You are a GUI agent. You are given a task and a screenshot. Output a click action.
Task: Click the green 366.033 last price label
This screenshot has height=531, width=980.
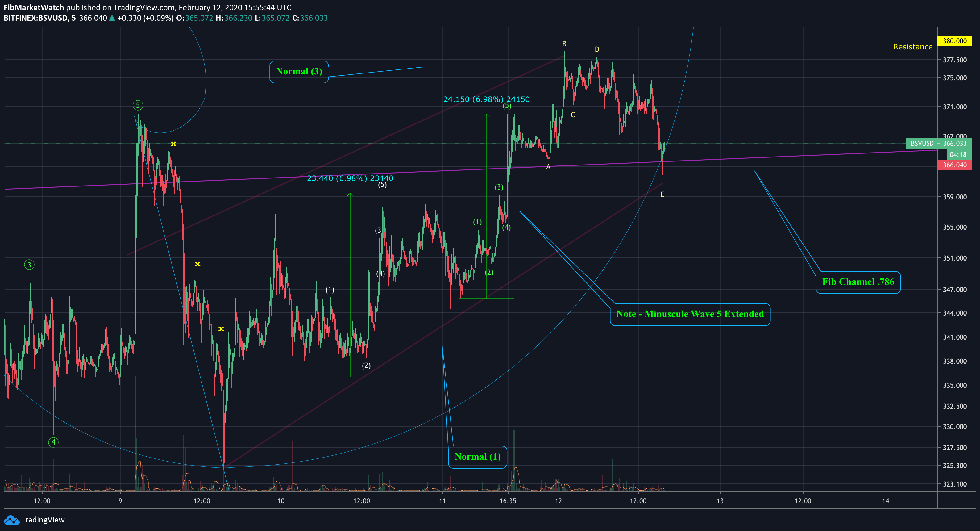(x=954, y=144)
